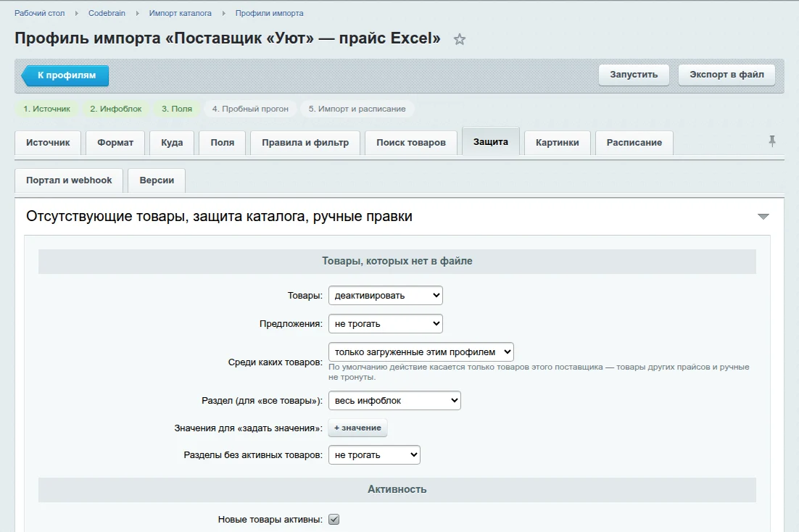The width and height of the screenshot is (799, 532).
Task: Switch to the Куда tab
Action: (x=172, y=143)
